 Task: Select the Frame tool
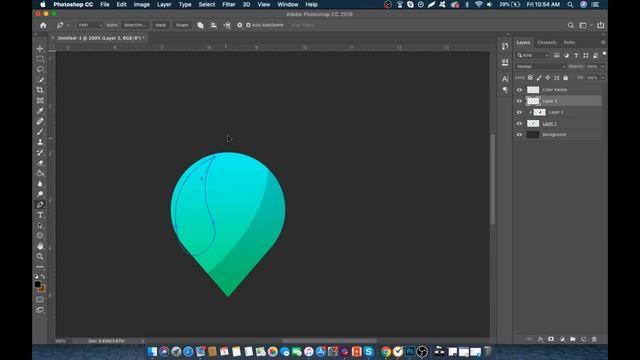click(40, 100)
